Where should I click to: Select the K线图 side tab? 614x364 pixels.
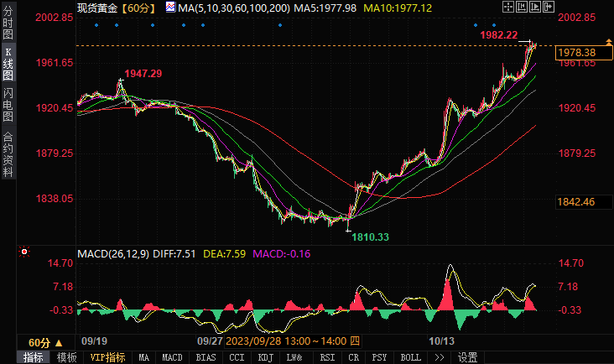[x=8, y=65]
